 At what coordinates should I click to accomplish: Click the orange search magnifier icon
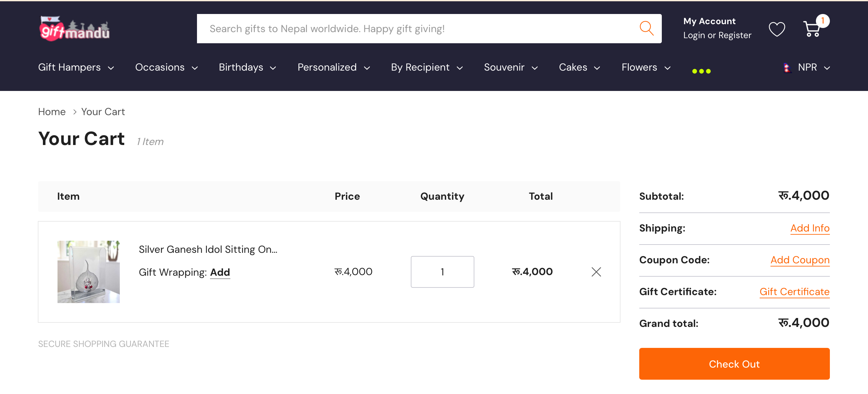point(646,28)
